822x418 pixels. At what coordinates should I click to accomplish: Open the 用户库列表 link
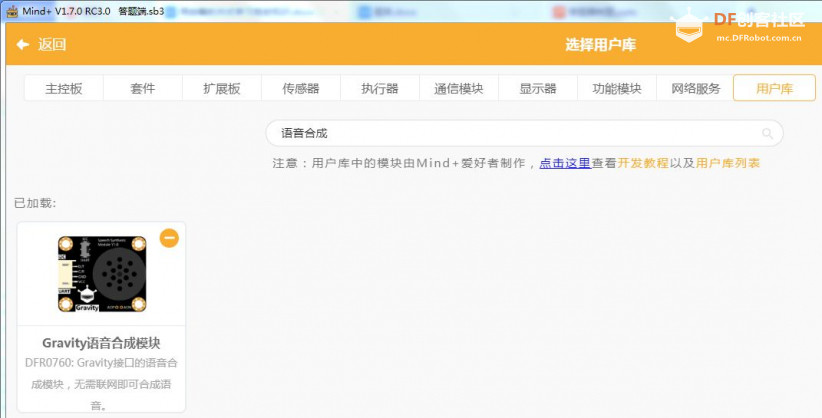click(x=728, y=163)
